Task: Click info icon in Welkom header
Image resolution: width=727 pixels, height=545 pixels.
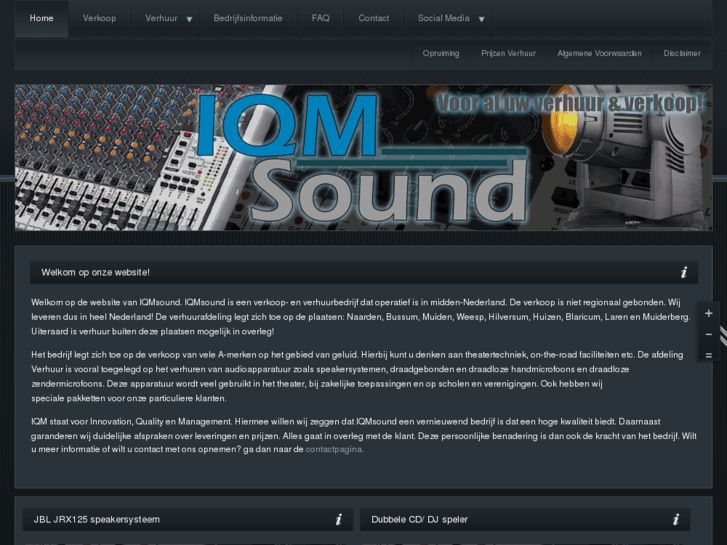Action: point(684,273)
